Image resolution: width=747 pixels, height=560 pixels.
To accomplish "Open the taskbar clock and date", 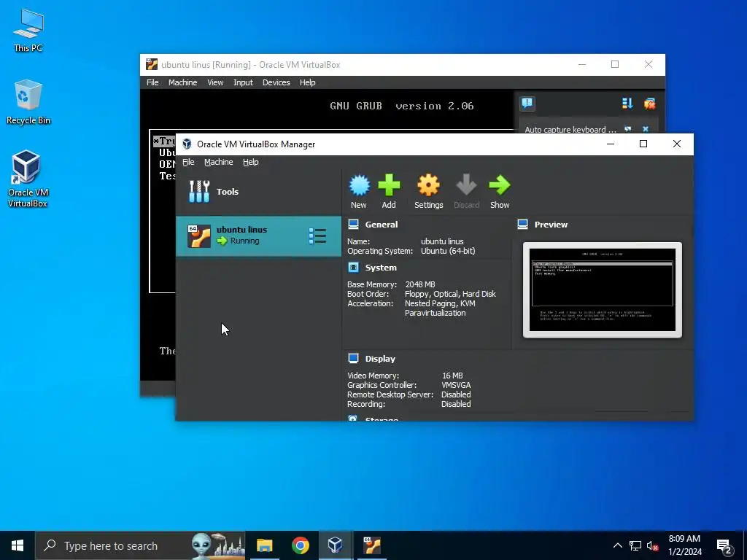I will click(684, 545).
